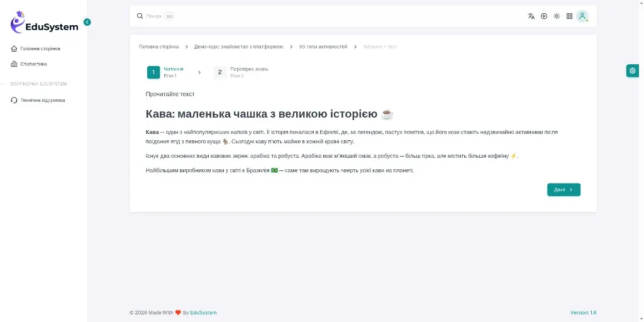Click the Далі button

[563, 190]
